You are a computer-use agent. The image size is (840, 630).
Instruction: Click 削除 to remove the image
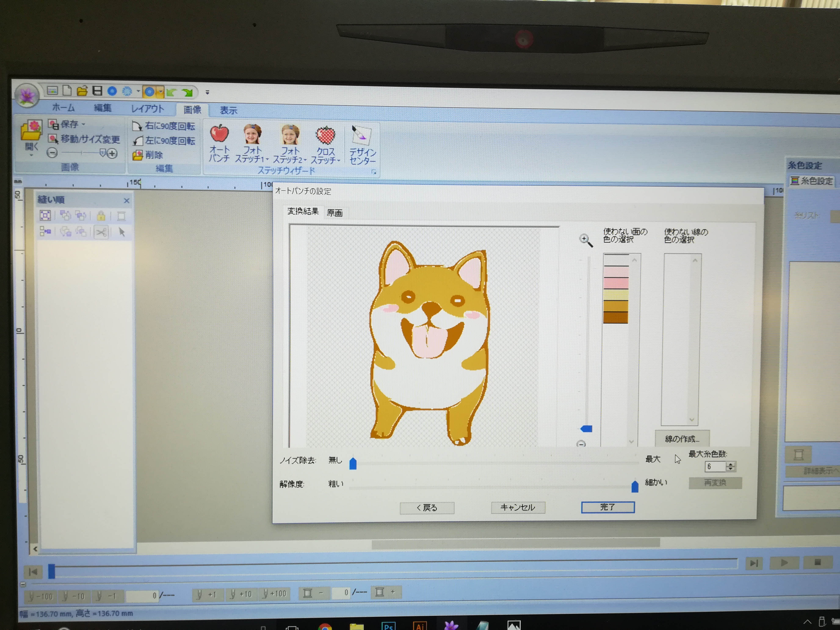click(148, 155)
